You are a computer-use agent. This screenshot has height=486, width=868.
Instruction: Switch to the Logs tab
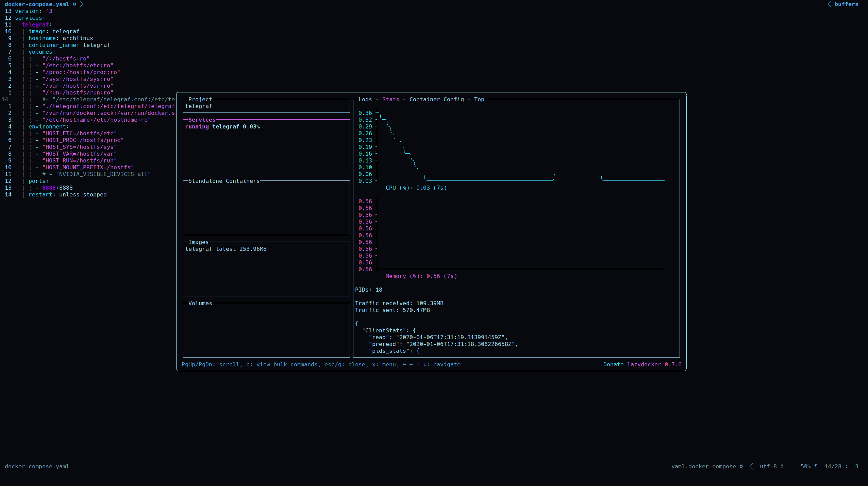coord(365,99)
